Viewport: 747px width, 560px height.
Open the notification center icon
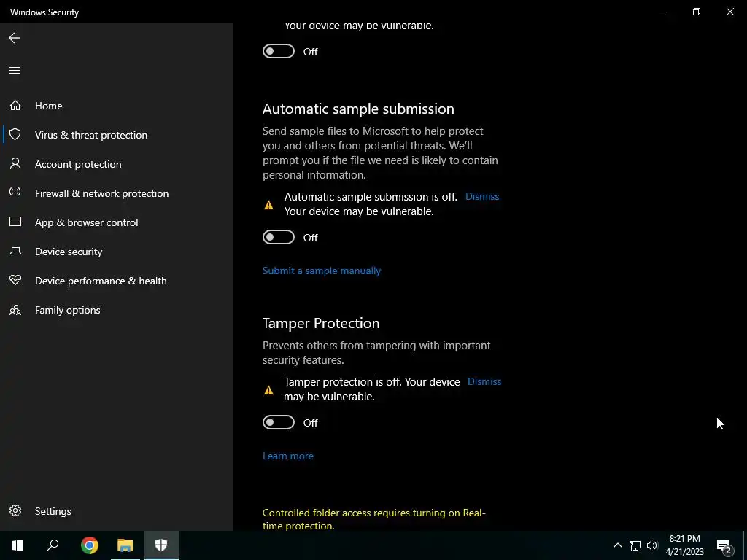tap(724, 546)
